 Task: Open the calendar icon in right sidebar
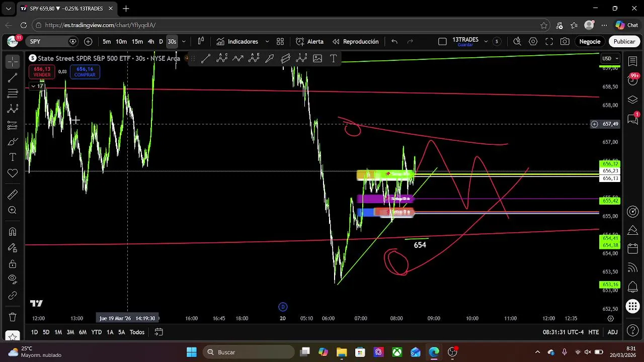pos(633,249)
